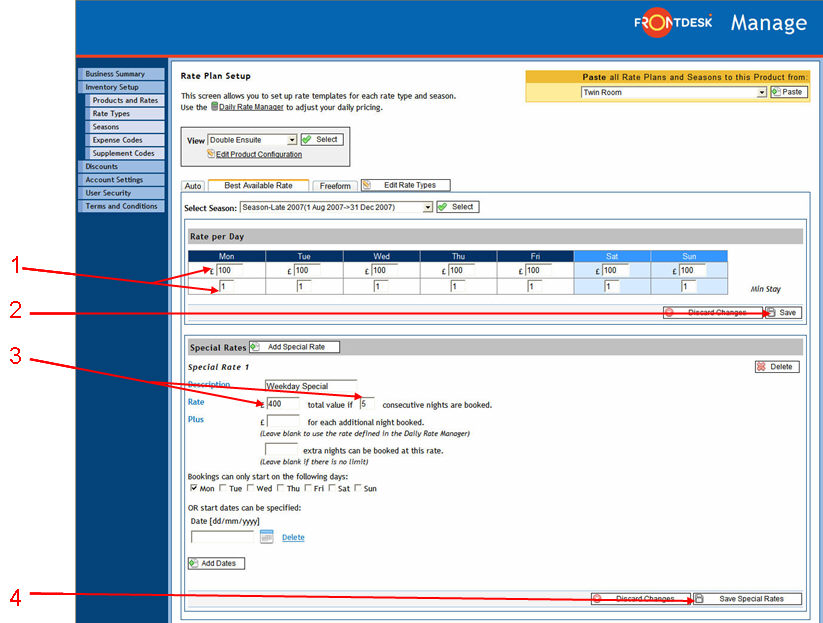Tick the Sun start day checkbox
This screenshot has width=823, height=623.
tap(359, 488)
